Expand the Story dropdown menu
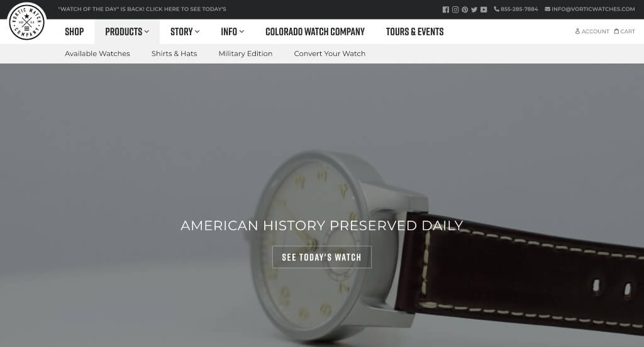This screenshot has width=644, height=347. click(x=185, y=31)
